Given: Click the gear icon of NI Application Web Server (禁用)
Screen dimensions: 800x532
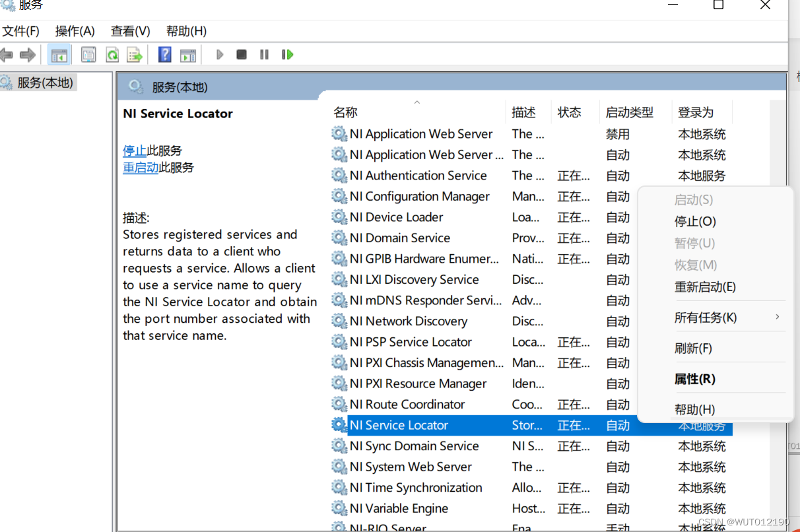Looking at the screenshot, I should 339,134.
